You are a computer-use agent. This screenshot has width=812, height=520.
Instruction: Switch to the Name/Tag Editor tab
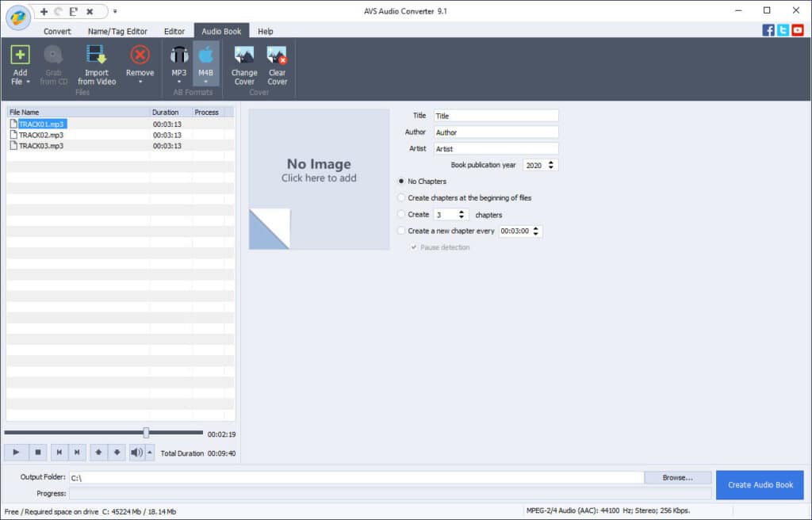pyautogui.click(x=119, y=31)
